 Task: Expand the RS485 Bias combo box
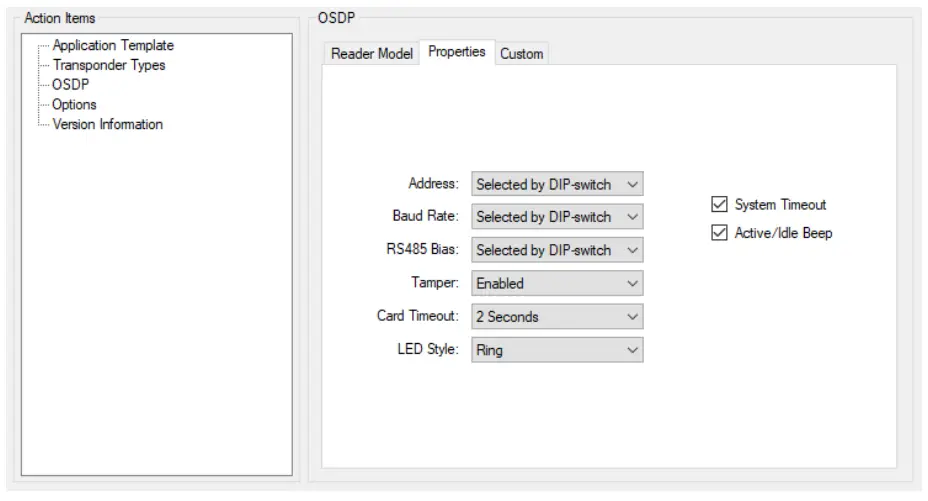click(x=556, y=250)
